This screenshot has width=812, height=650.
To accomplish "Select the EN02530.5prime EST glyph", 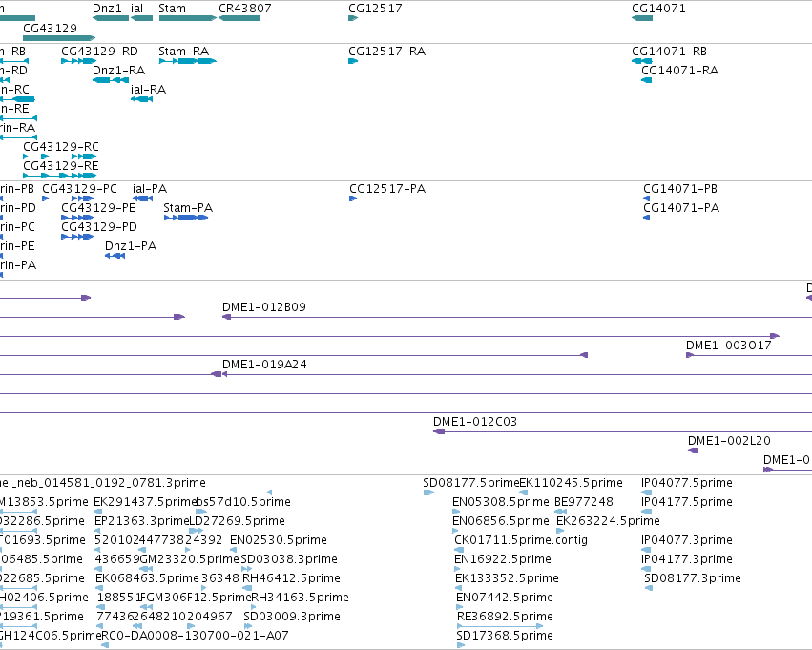I will pos(234,550).
